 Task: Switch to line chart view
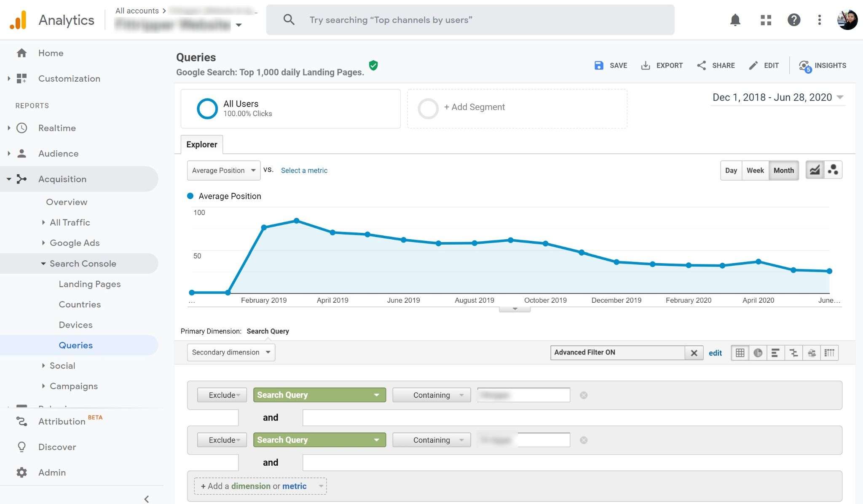(x=815, y=170)
